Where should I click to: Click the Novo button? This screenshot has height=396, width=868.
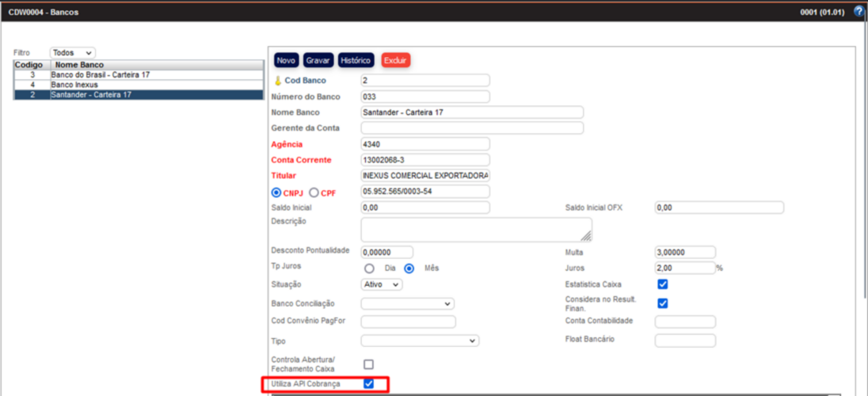click(x=287, y=60)
